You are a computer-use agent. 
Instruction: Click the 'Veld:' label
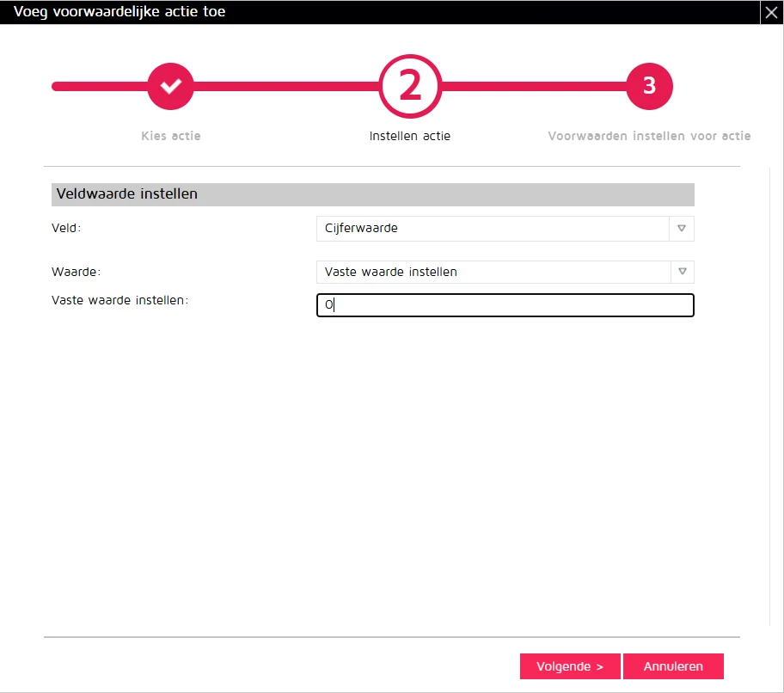point(66,228)
